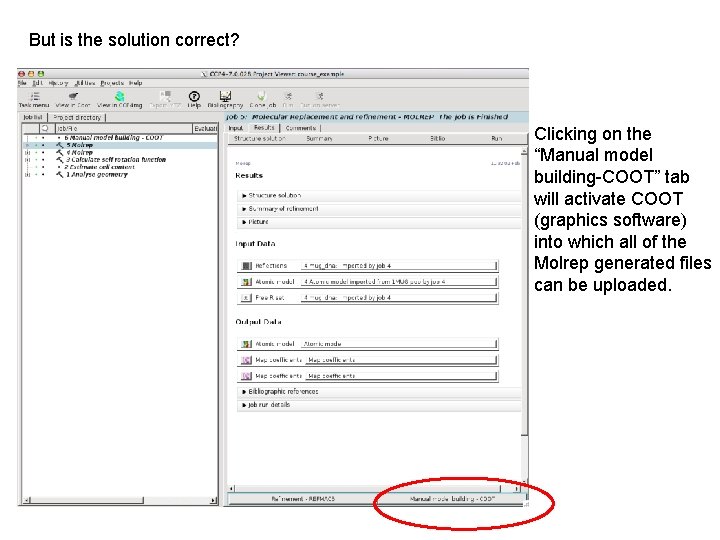
Task: Expand the 3 Calculate self rotation row
Action: [x=28, y=160]
